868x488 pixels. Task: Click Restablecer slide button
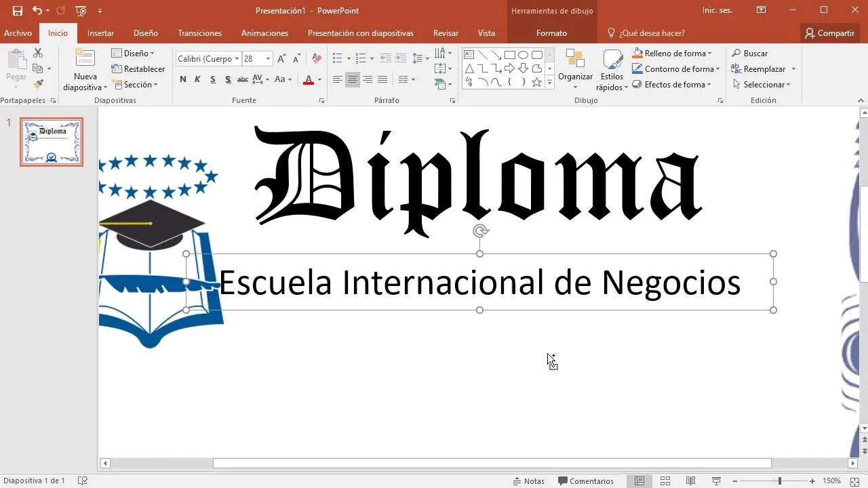coord(138,68)
